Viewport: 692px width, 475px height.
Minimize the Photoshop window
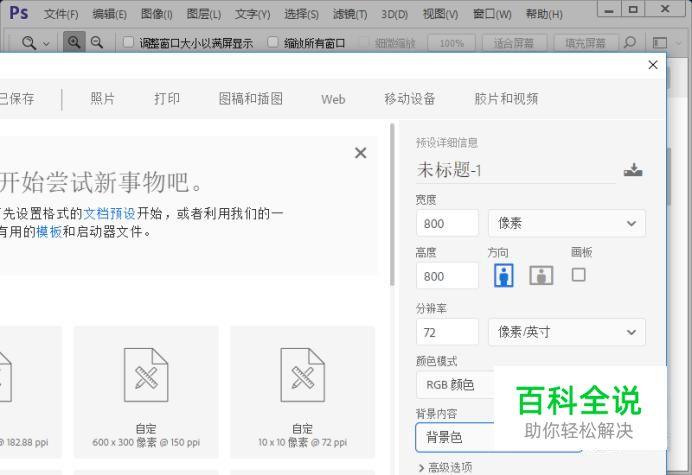(x=609, y=9)
